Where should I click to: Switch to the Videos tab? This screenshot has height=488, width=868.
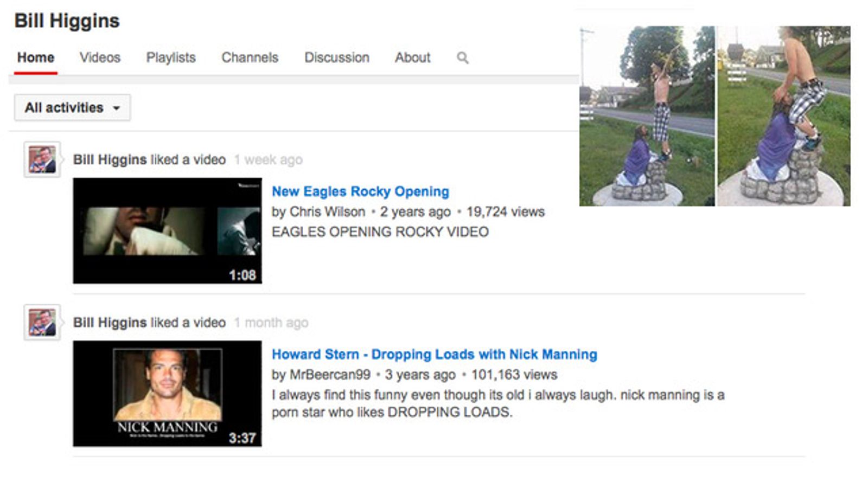point(100,57)
